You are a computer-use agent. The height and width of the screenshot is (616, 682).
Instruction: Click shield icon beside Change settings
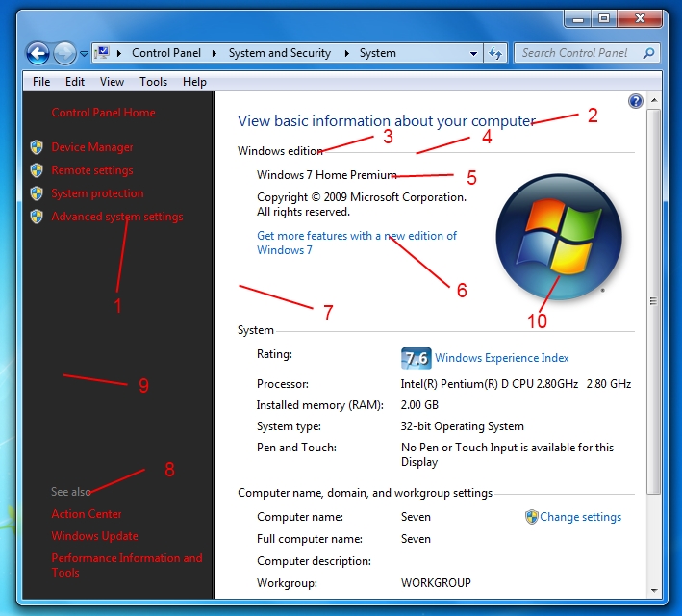click(x=532, y=517)
